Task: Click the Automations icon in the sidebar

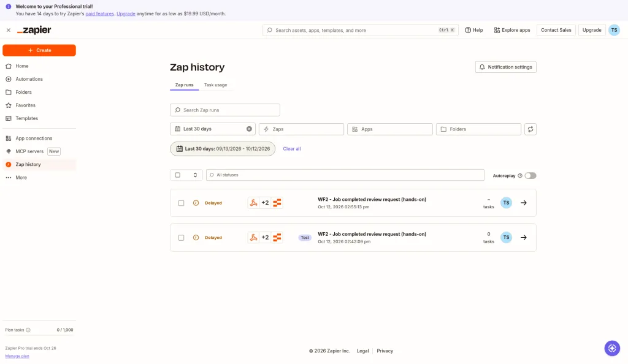Action: pos(9,79)
